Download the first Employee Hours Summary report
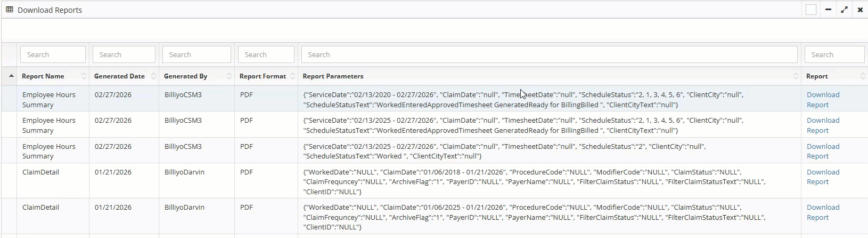The height and width of the screenshot is (238, 868). click(x=822, y=100)
